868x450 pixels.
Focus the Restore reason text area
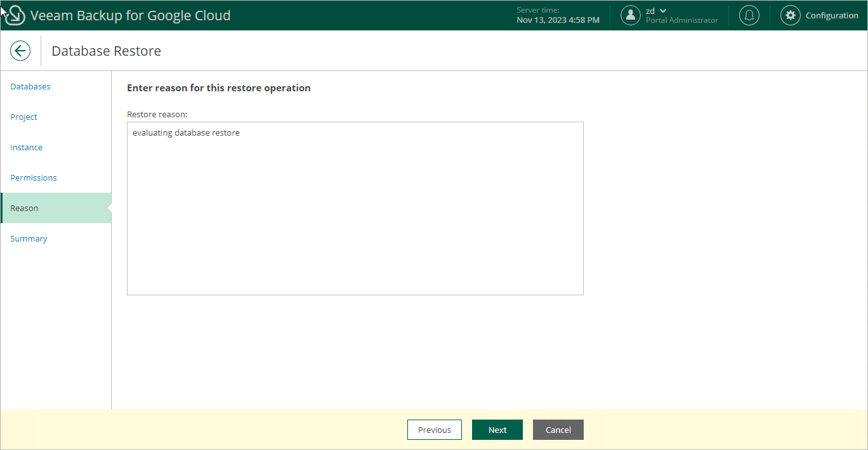[355, 209]
